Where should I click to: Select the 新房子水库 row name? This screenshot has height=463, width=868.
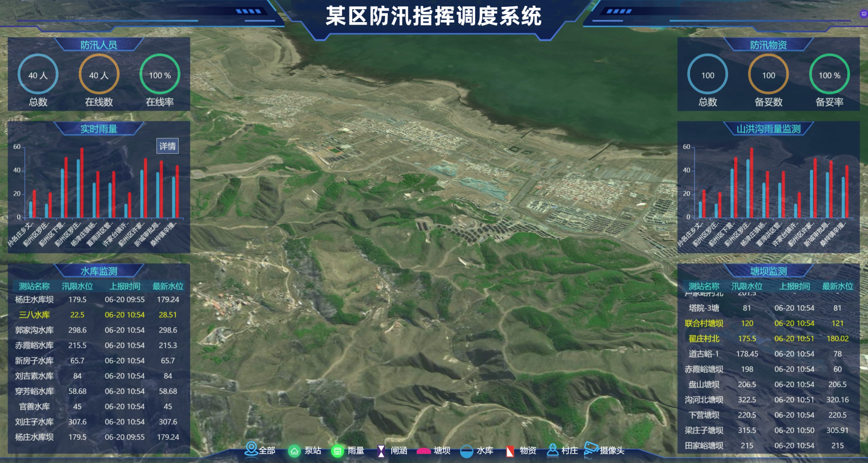coord(34,360)
